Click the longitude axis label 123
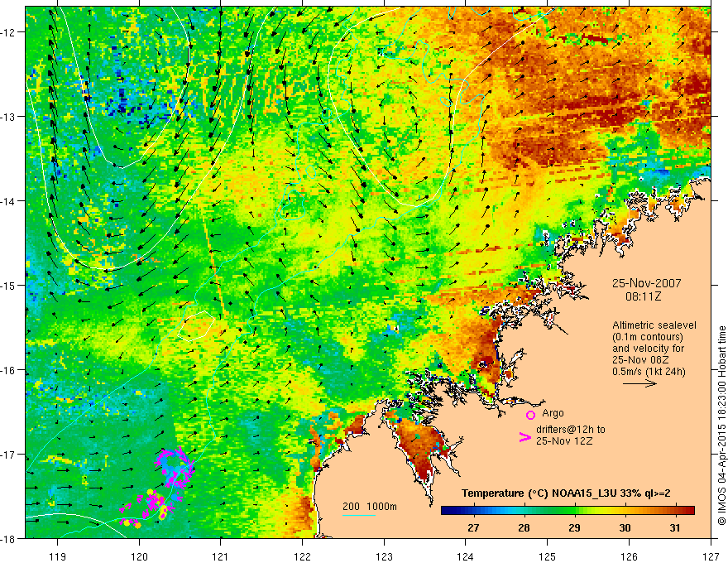This screenshot has height=563, width=728. coord(384,556)
